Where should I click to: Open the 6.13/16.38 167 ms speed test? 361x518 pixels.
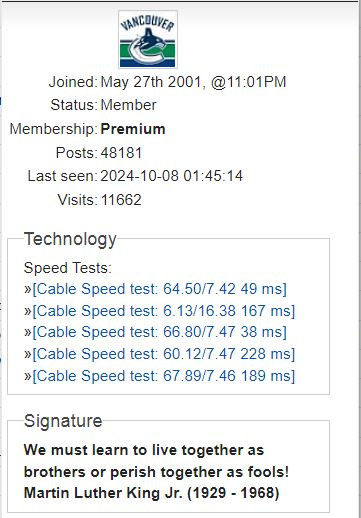tap(164, 311)
